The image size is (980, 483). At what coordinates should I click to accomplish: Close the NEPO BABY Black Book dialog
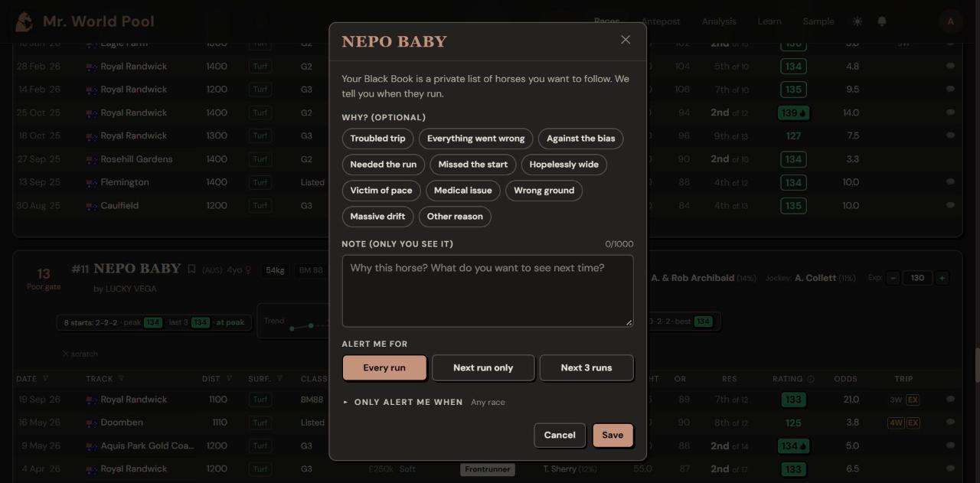pyautogui.click(x=626, y=40)
